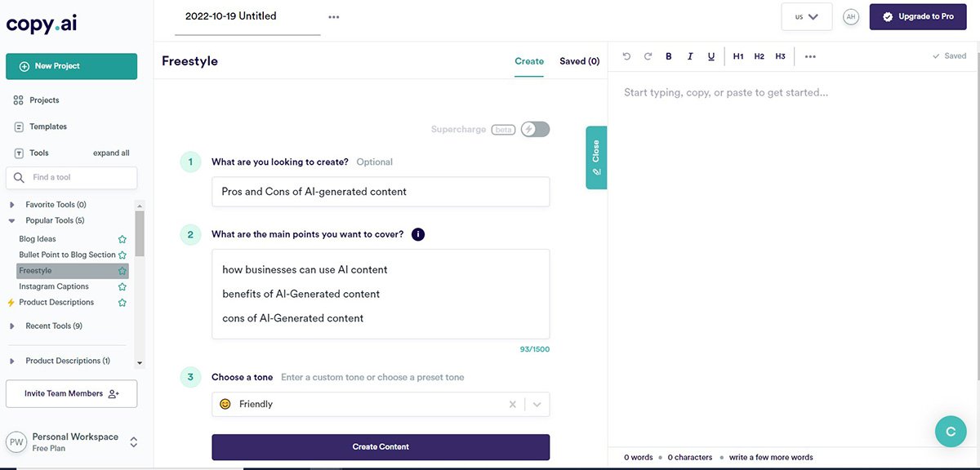Open the info tooltip for main points
The height and width of the screenshot is (470, 980).
[417, 234]
